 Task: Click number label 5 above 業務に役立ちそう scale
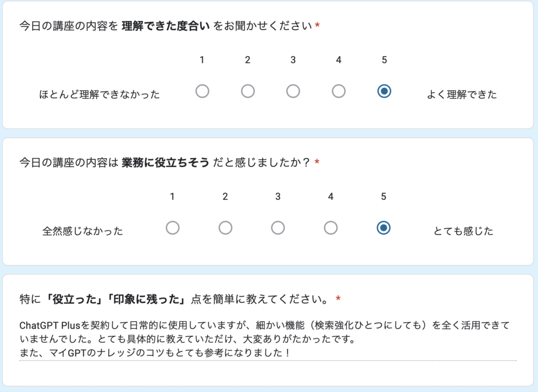(x=384, y=197)
